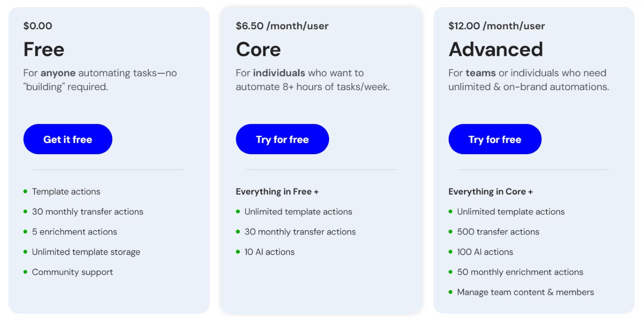The width and height of the screenshot is (644, 322).
Task: Click "Try for free" on the Core plan
Action: click(x=282, y=139)
